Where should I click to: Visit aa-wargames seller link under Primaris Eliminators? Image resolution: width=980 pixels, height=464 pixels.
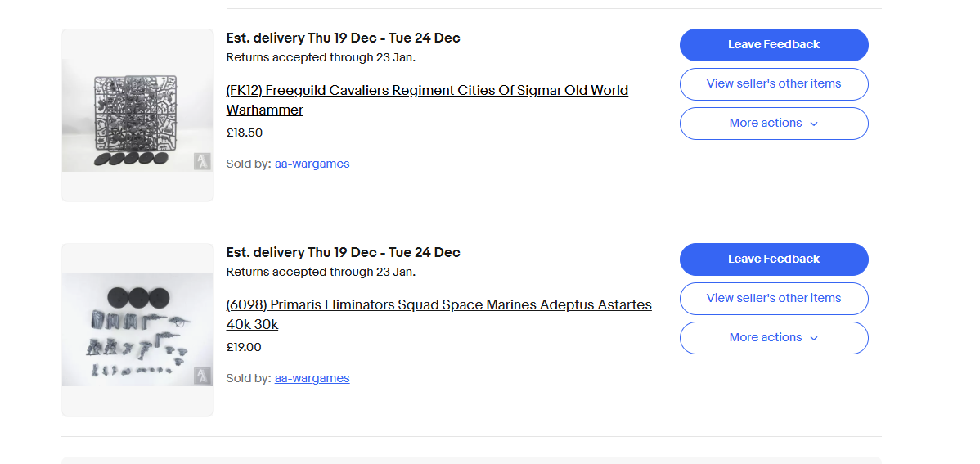[x=312, y=378]
